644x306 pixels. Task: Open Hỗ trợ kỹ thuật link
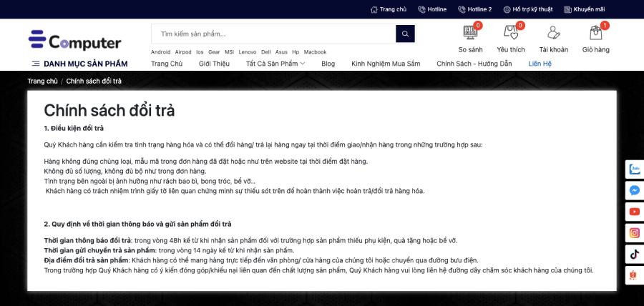pos(528,9)
